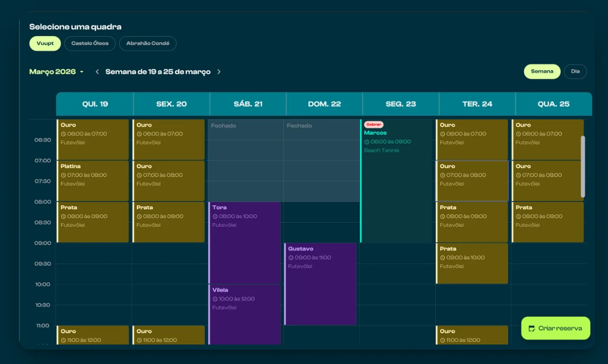The width and height of the screenshot is (608, 364).
Task: Go to previous week with left chevron
Action: [x=97, y=72]
